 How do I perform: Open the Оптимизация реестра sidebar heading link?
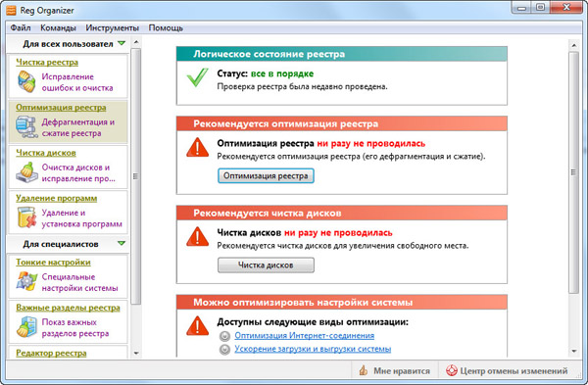pos(61,108)
